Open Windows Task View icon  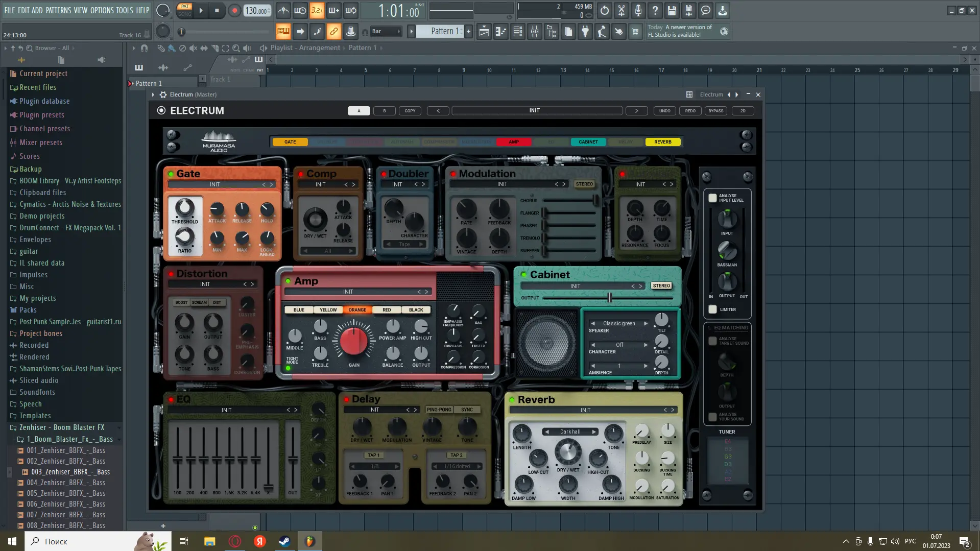tap(184, 541)
